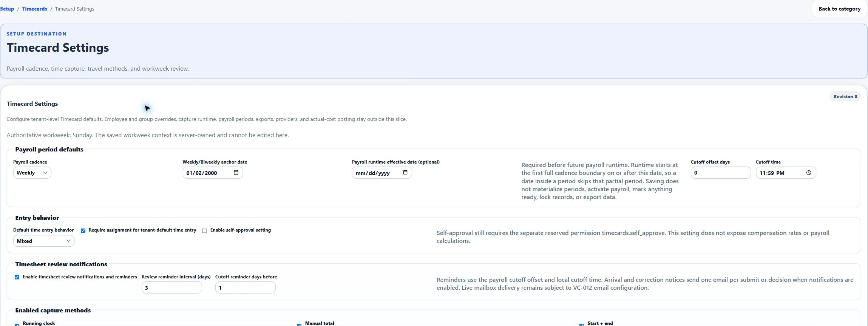Go to Setup breadcrumb link

tap(7, 9)
